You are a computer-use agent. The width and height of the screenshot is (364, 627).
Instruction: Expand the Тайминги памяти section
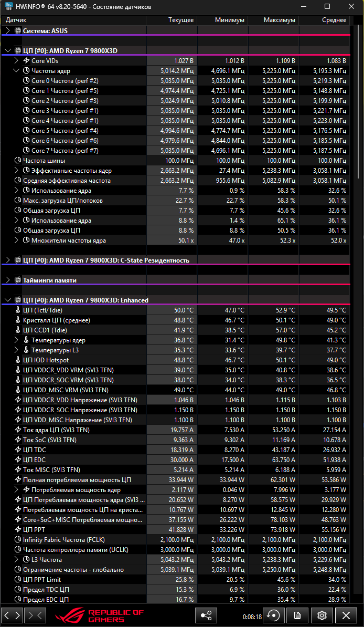[x=7, y=280]
